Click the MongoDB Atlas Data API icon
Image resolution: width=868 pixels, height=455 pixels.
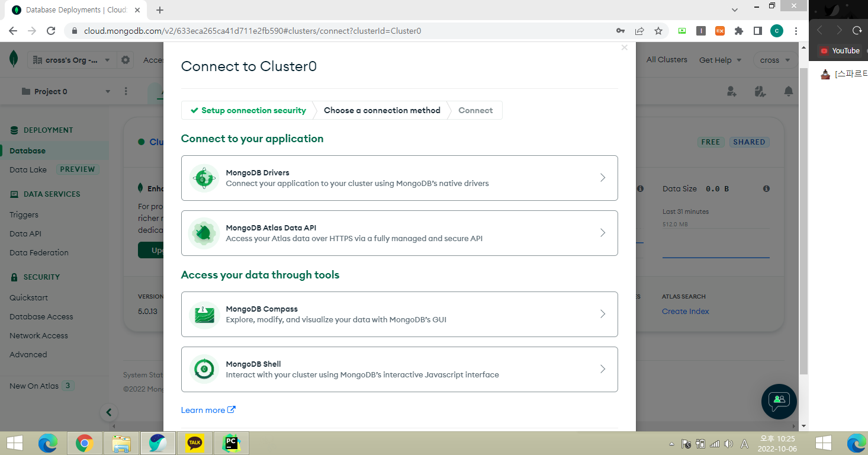204,233
